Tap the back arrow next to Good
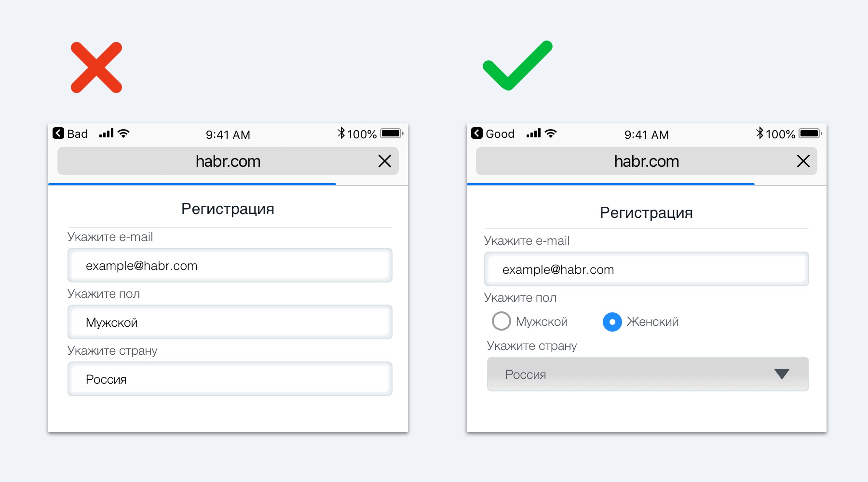Screen dimensions: 868x482 click(x=477, y=134)
